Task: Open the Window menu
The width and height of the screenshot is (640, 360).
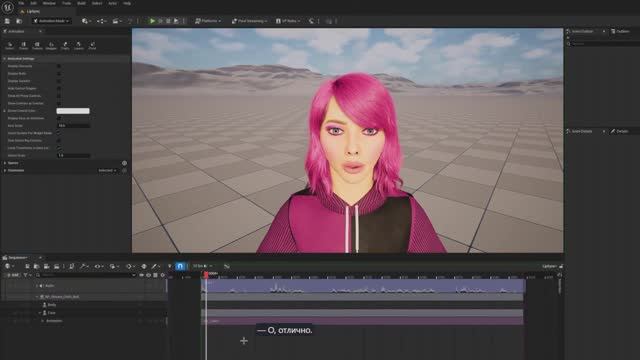Action: tap(49, 3)
